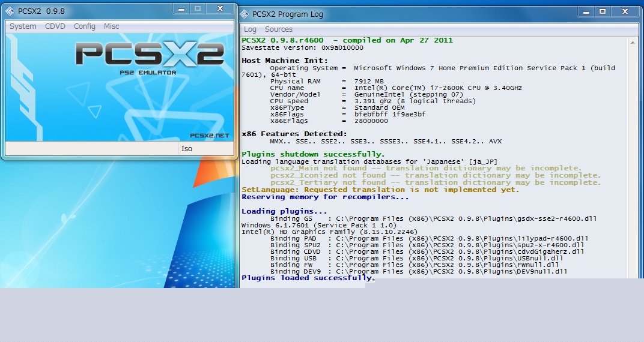Click the PCSX2.NET text on splash image
The height and width of the screenshot is (342, 644).
pyautogui.click(x=210, y=136)
